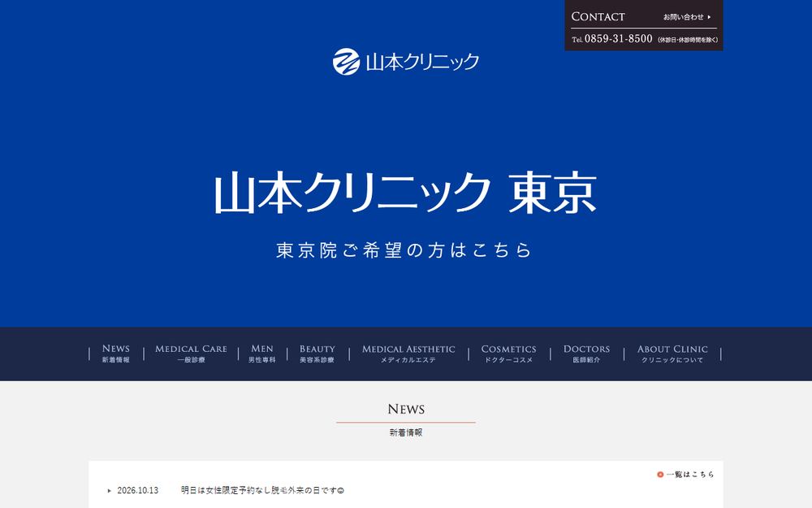Open the Beauty 美容系診療 menu item
This screenshot has height=508, width=812.
(317, 354)
